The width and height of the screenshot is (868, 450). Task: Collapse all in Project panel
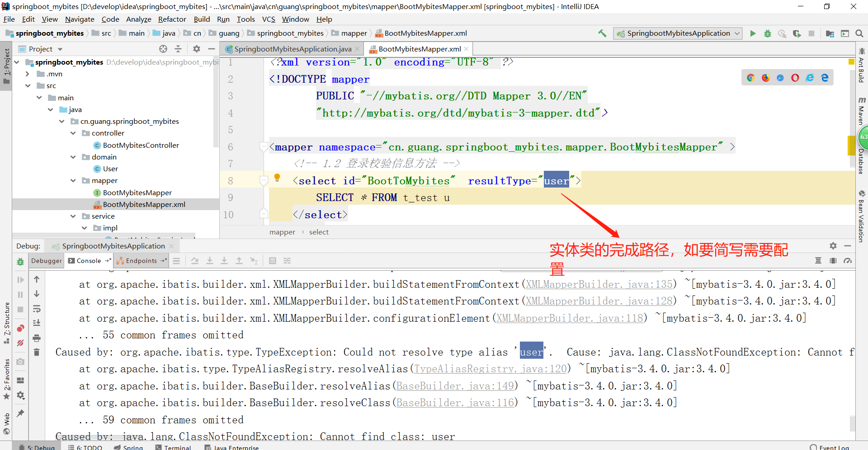click(178, 49)
